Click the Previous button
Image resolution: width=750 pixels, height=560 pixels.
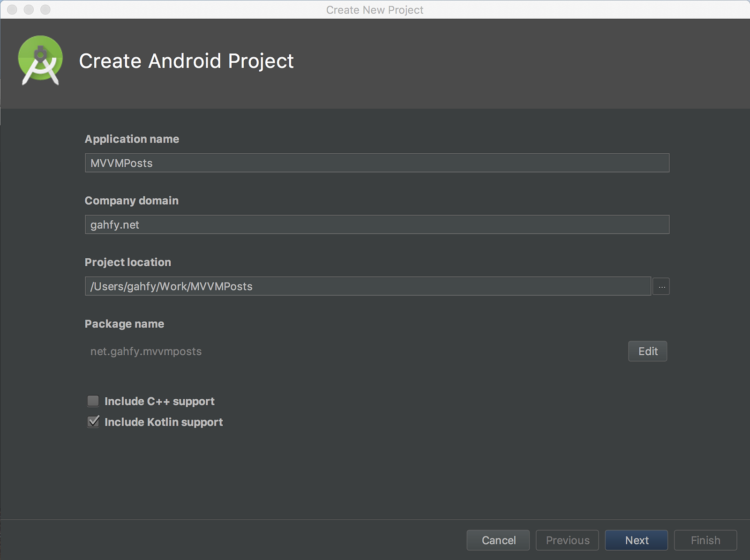click(x=567, y=540)
